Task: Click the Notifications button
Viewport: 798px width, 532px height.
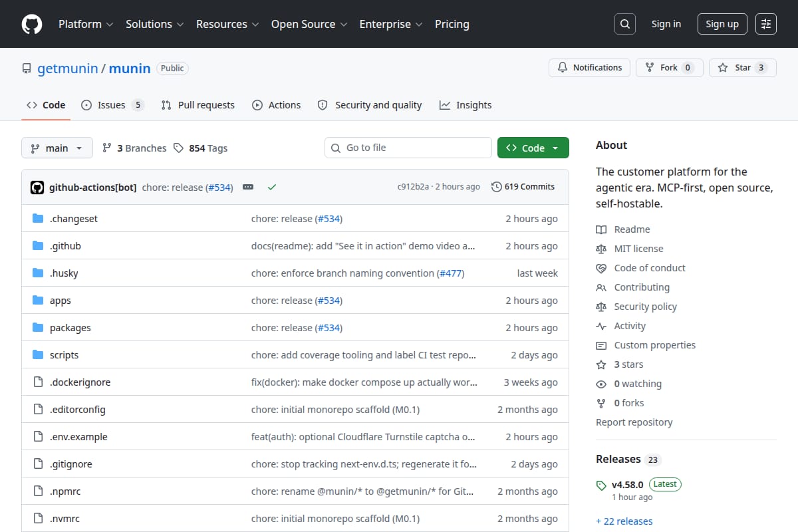Action: coord(589,68)
